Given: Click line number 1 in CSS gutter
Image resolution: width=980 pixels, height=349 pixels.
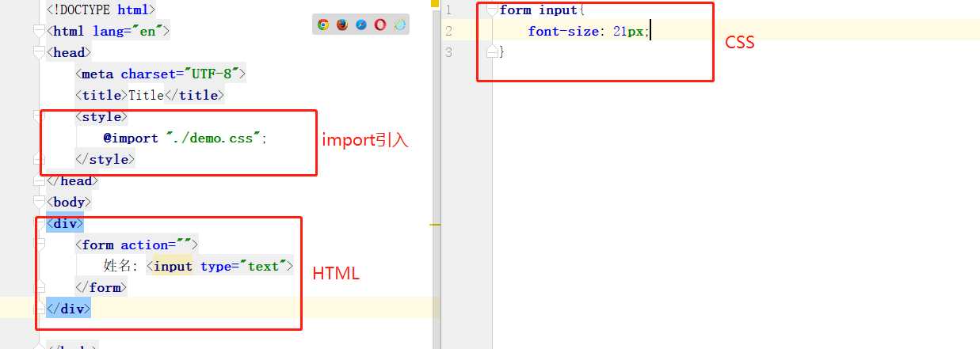Looking at the screenshot, I should click(x=448, y=10).
